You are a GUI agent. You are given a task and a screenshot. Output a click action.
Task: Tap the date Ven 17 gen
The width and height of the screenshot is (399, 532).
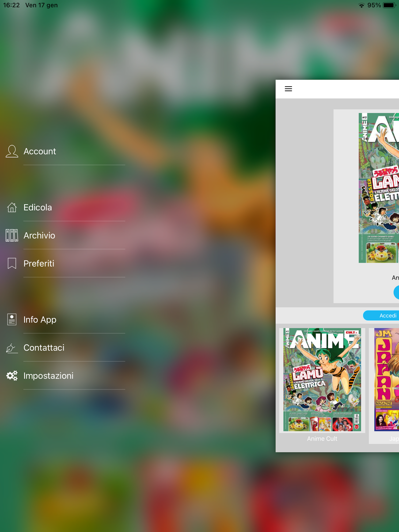[x=41, y=5]
